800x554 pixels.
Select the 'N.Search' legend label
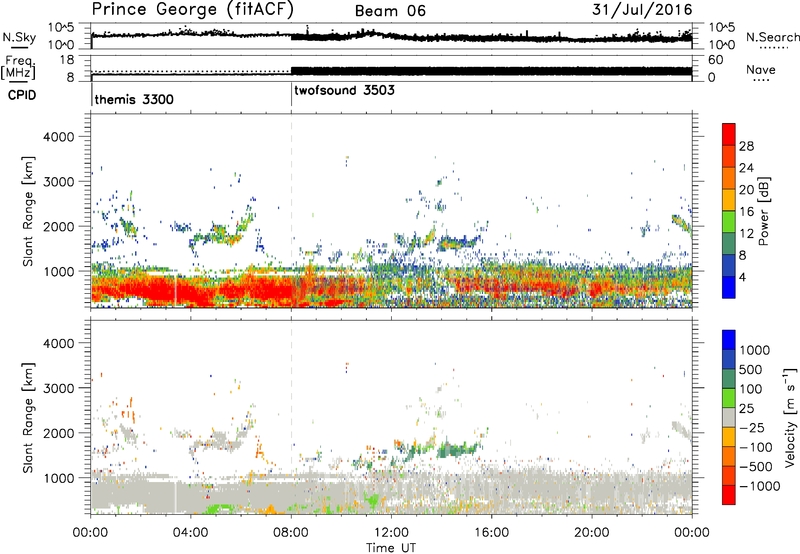click(772, 37)
